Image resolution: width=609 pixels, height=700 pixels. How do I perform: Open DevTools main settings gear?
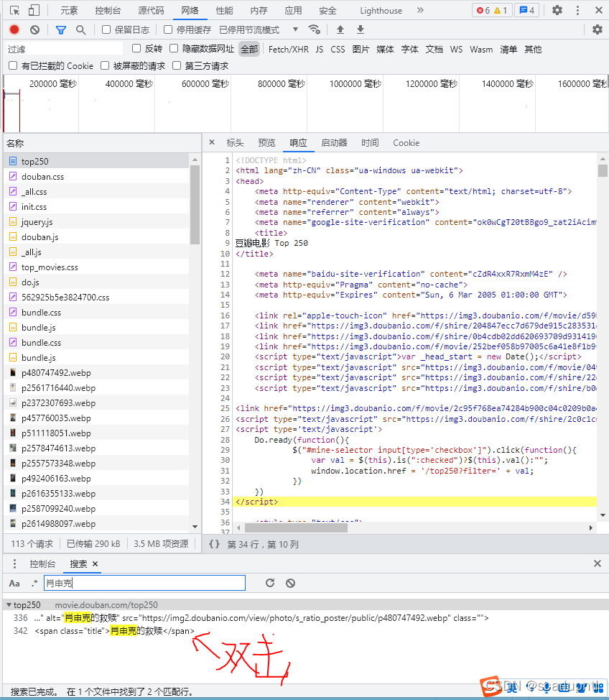(x=557, y=10)
